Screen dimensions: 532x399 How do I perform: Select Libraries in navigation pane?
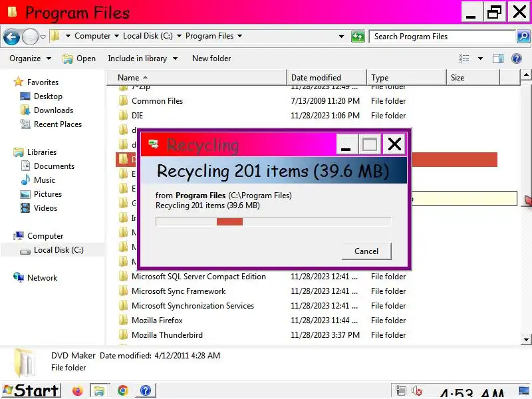[x=42, y=152]
